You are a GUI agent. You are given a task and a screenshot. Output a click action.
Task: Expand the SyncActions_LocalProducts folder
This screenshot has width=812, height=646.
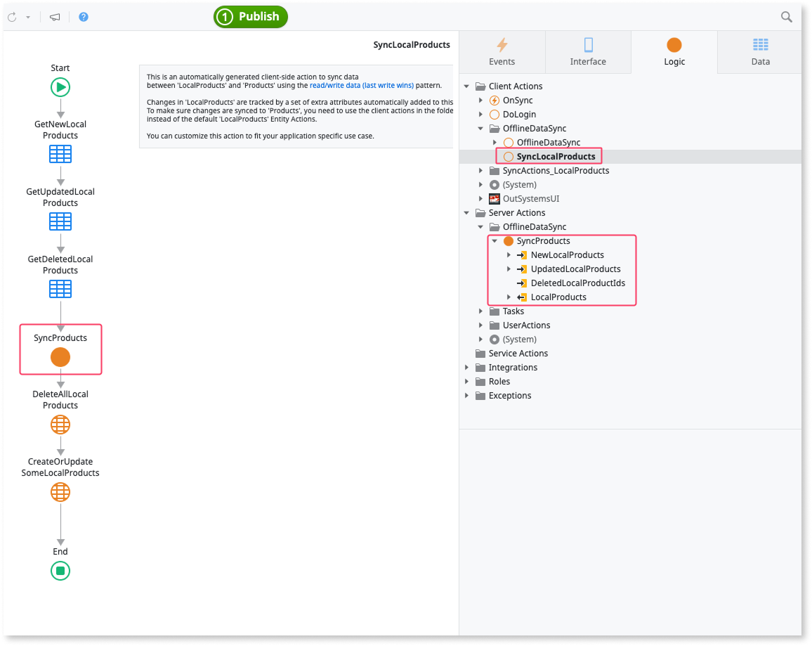tap(480, 170)
